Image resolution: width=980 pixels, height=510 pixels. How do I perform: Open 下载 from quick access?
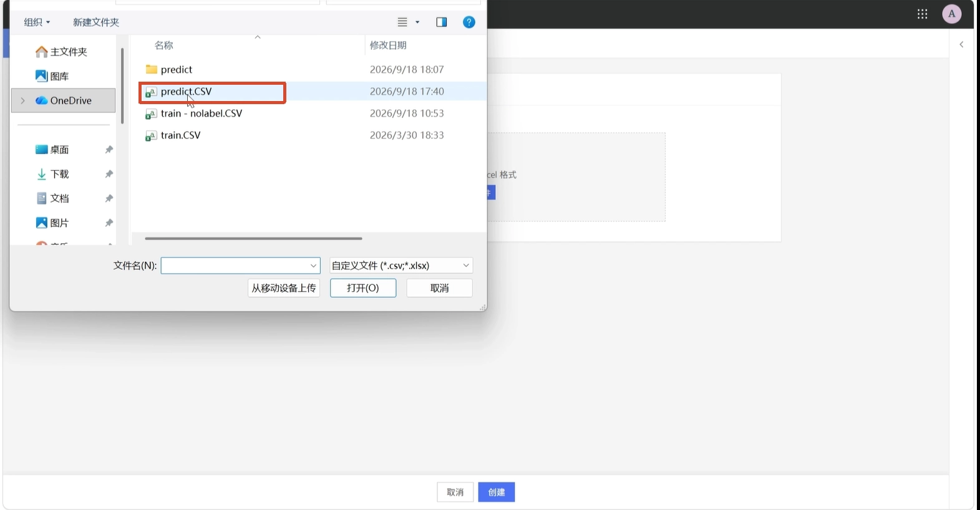tap(52, 174)
